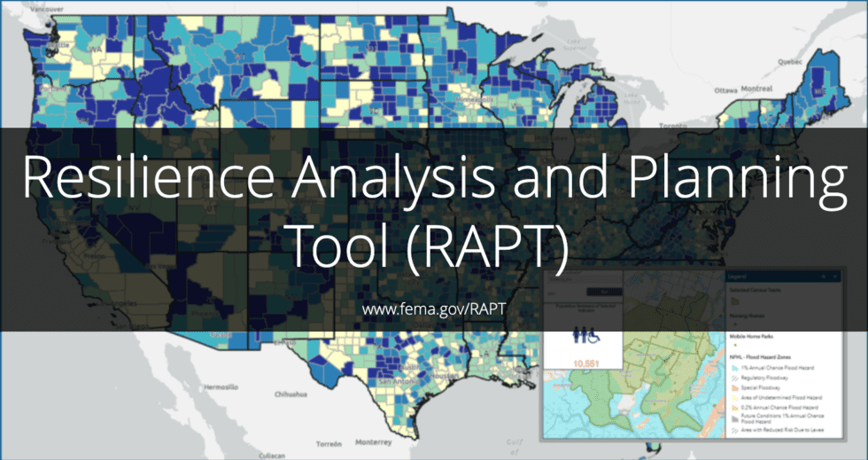Click the Area of Undetermined Flood Hazard symbol
The width and height of the screenshot is (868, 460).
[734, 397]
